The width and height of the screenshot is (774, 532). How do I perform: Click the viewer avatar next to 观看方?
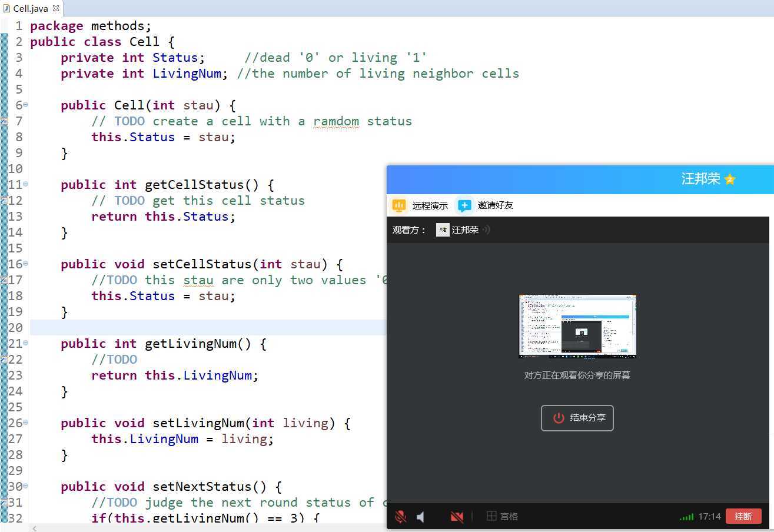(x=443, y=230)
